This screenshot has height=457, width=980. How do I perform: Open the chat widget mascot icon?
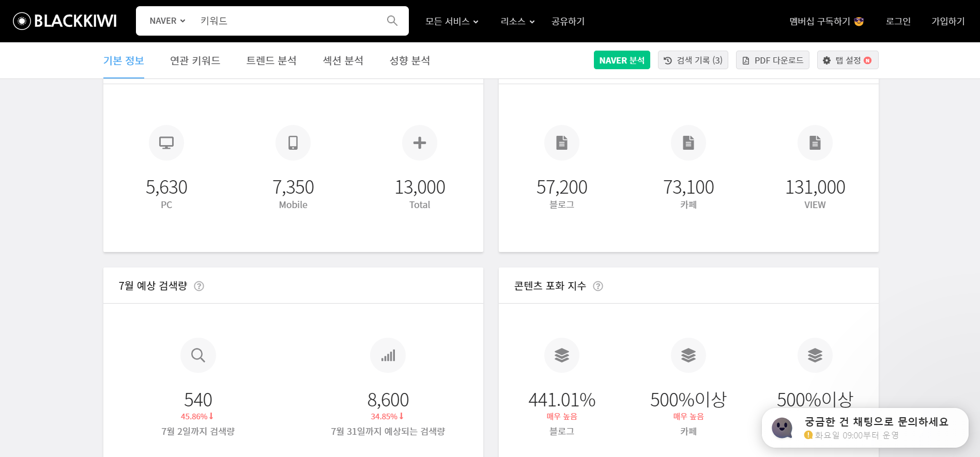[782, 428]
